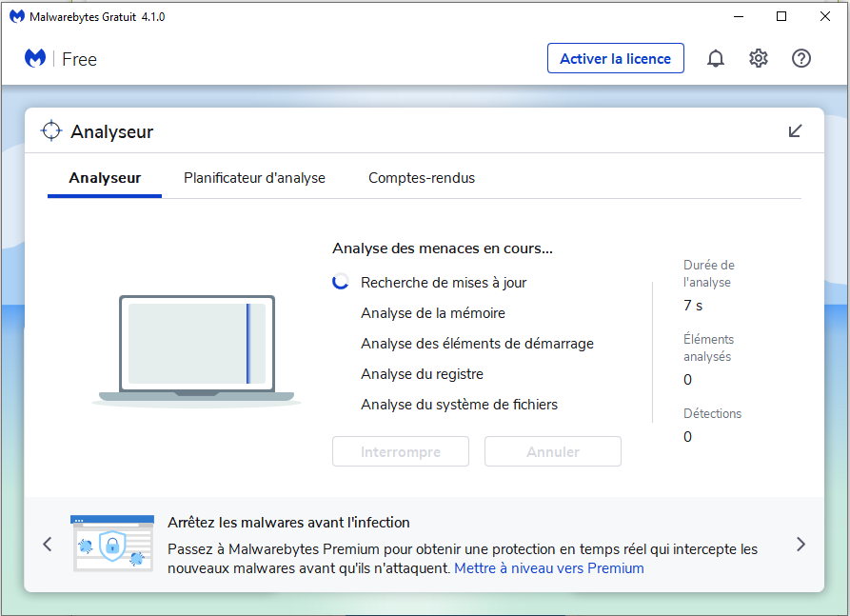850x616 pixels.
Task: Click Activer la licence button
Action: point(615,58)
